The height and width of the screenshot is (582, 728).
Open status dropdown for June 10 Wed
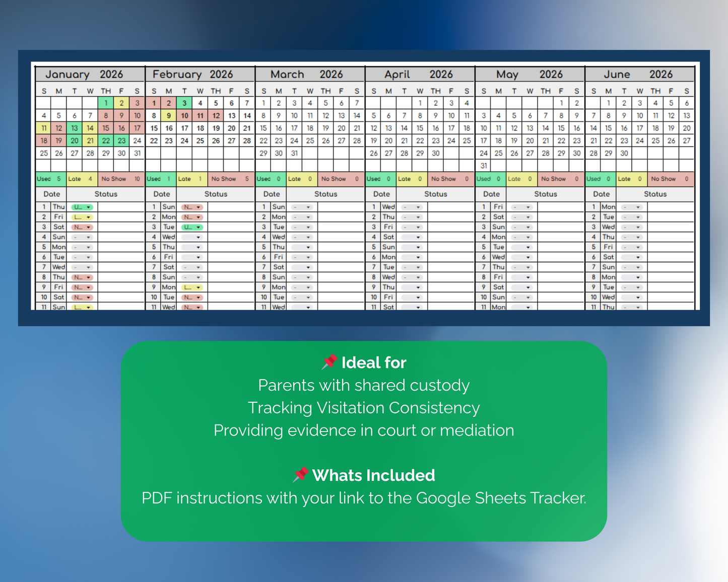point(631,298)
